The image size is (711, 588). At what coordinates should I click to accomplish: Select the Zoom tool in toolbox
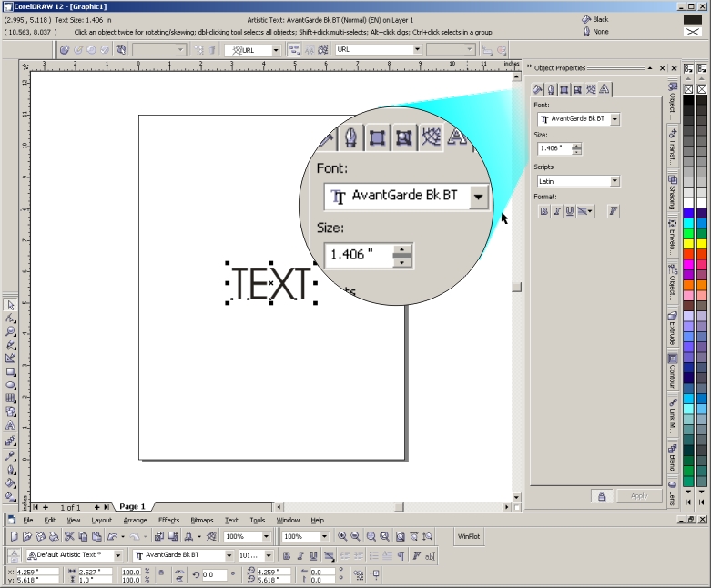(x=10, y=331)
